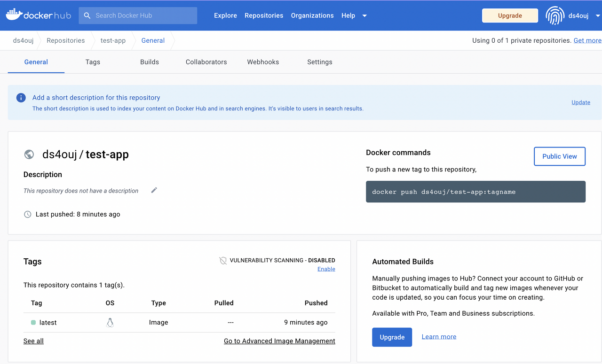Click Enable for vulnerability scanning
Image resolution: width=602 pixels, height=364 pixels.
pyautogui.click(x=326, y=269)
